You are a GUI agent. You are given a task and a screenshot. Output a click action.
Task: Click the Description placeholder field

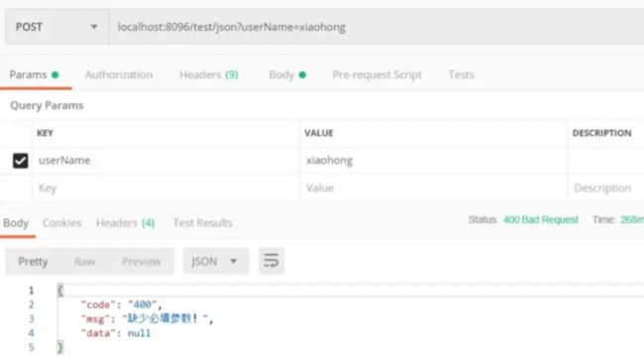(x=606, y=188)
